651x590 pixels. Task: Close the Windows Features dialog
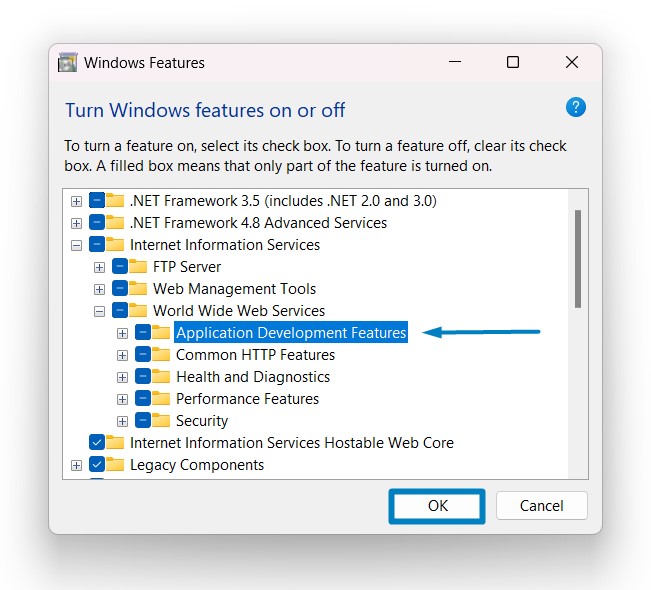point(572,62)
